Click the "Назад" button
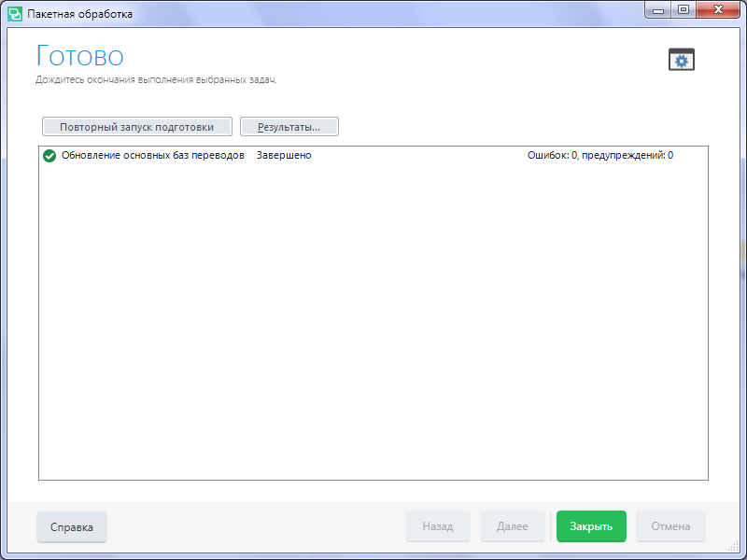The width and height of the screenshot is (747, 560). [437, 526]
